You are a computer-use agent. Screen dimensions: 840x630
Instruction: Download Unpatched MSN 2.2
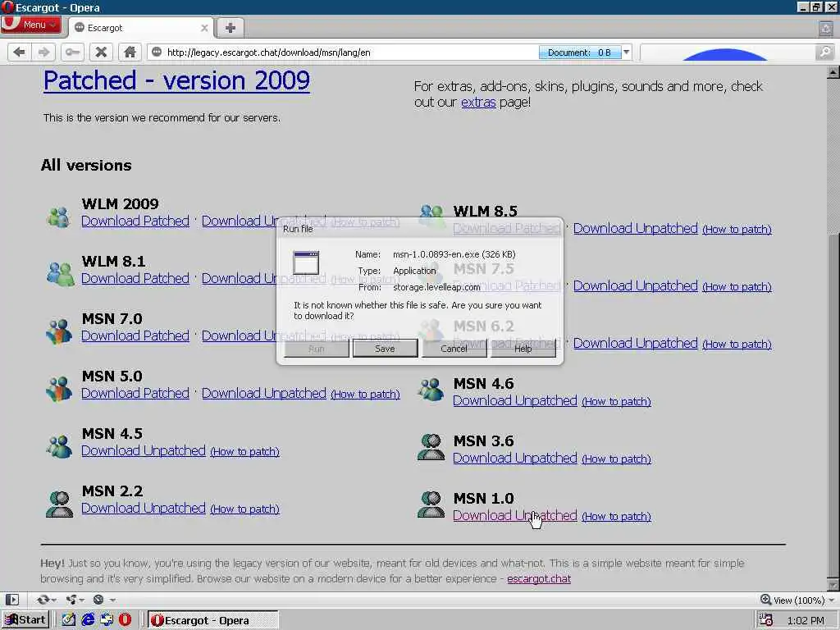[x=143, y=508]
